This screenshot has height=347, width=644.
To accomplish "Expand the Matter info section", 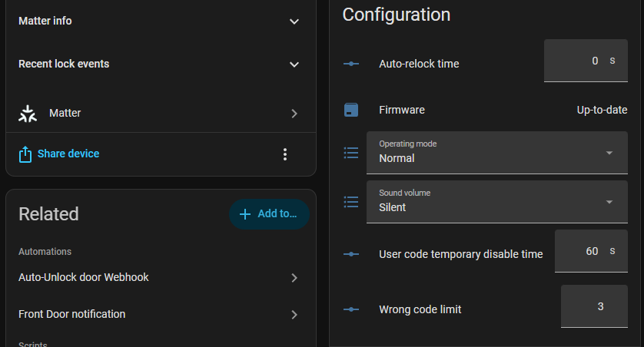I will (x=161, y=21).
